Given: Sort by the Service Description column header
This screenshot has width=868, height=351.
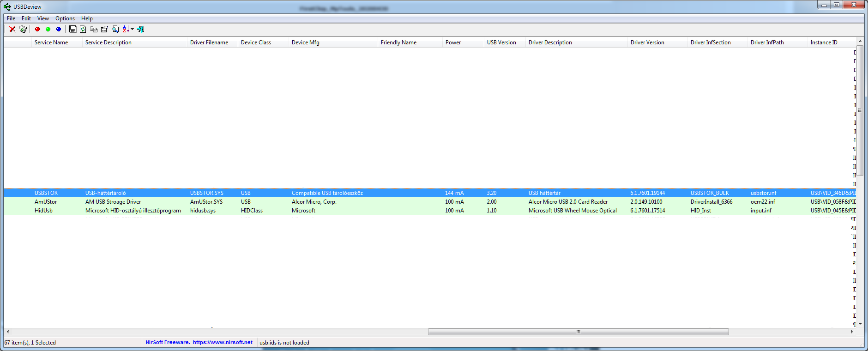Looking at the screenshot, I should click(135, 42).
